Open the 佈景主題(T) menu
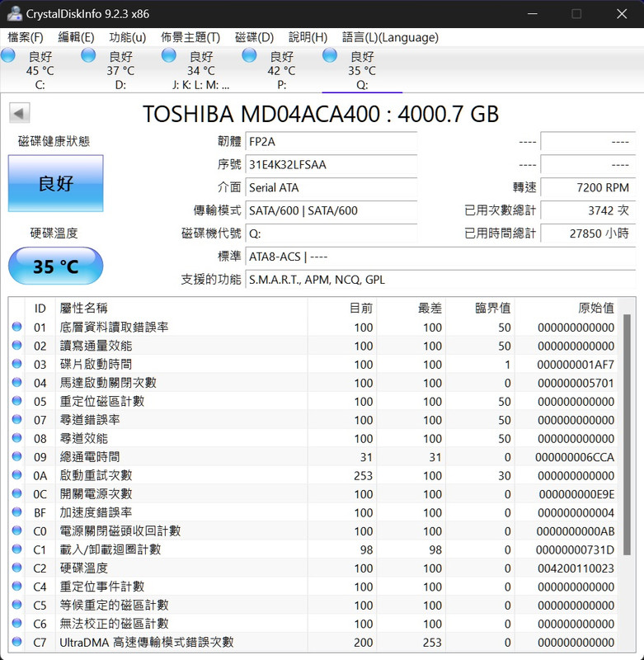This screenshot has width=644, height=660. point(190,37)
